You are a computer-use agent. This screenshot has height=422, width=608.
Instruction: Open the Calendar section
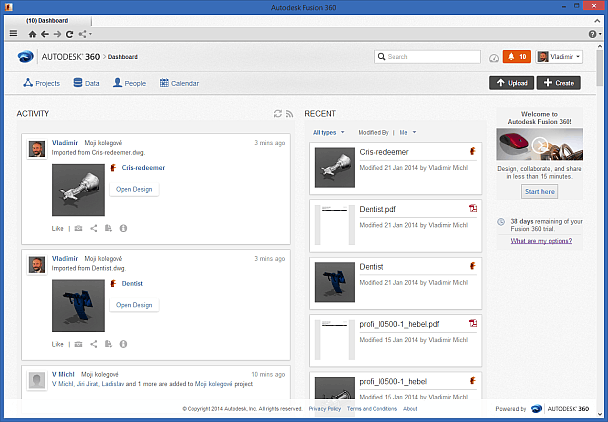pos(179,83)
